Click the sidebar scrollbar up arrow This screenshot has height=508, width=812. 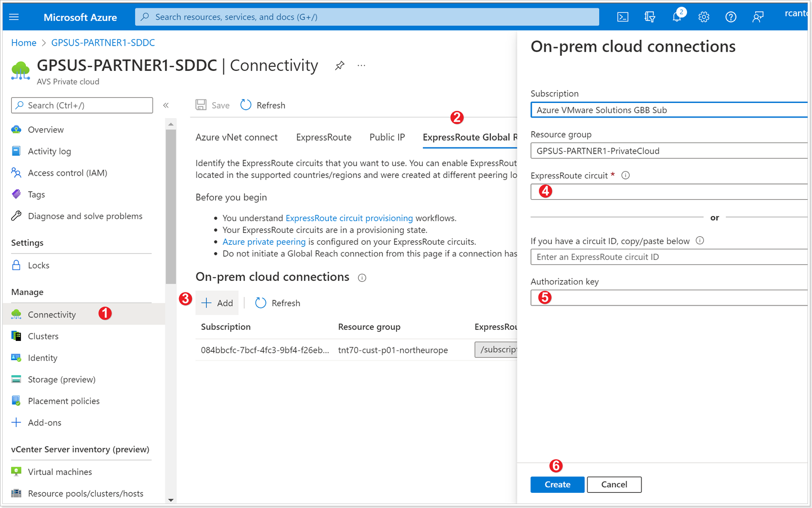click(x=171, y=124)
